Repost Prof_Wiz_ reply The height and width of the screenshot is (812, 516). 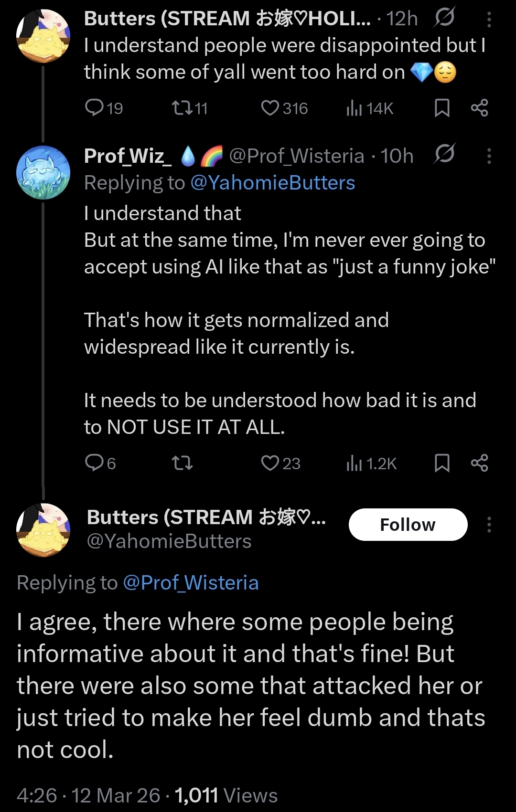click(x=182, y=463)
